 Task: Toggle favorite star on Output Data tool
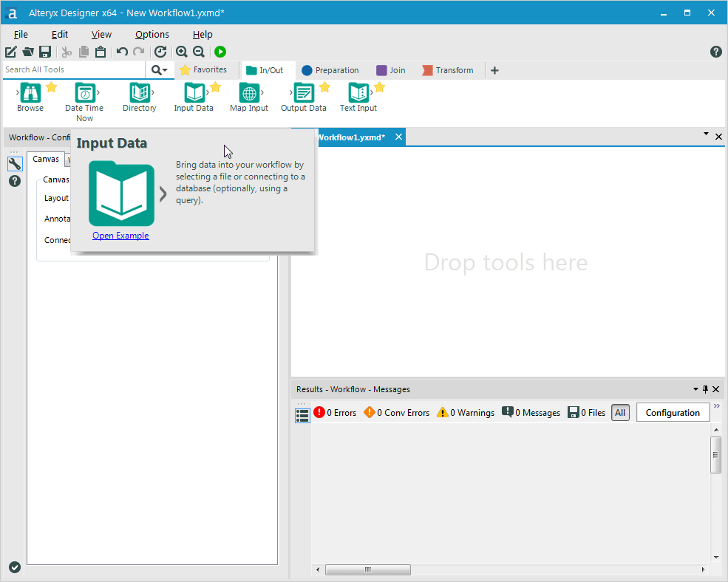325,87
